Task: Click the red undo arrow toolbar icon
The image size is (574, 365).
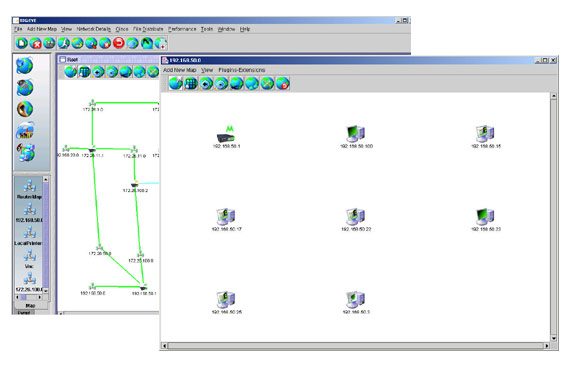Action: point(119,43)
